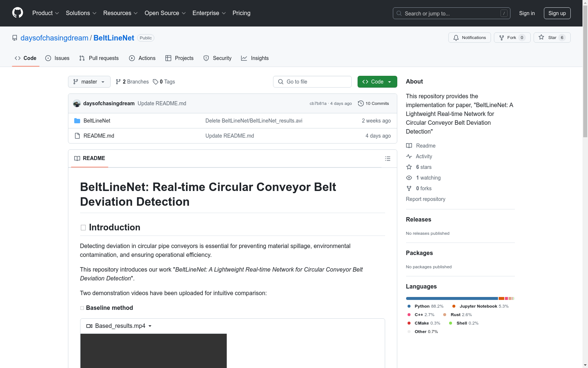The width and height of the screenshot is (588, 368).
Task: Expand the Based_results.mp4 dropdown arrow
Action: pyautogui.click(x=150, y=326)
